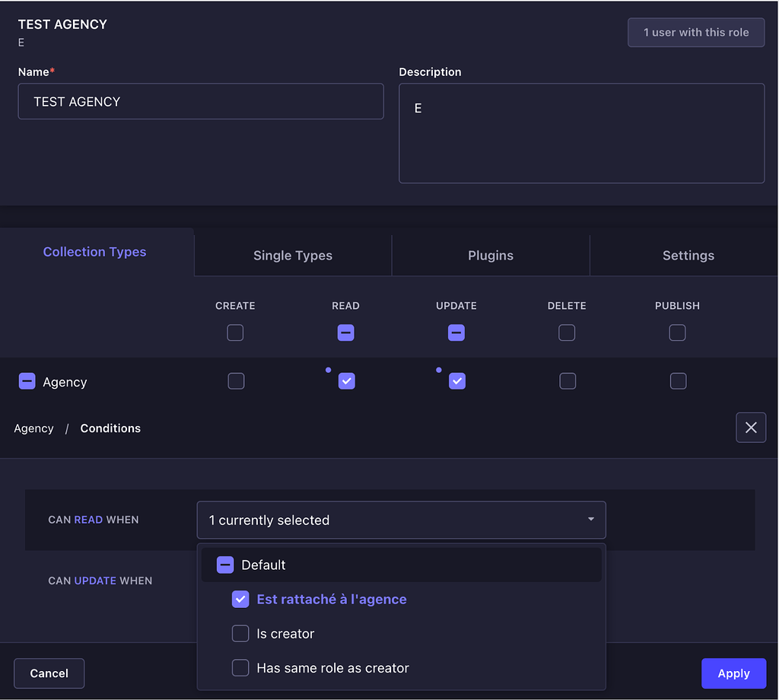Click inside the role Name field
779x700 pixels.
(x=201, y=101)
